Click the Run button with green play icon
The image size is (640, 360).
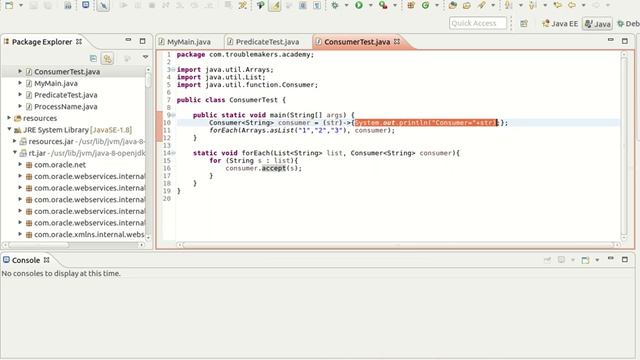pos(359,5)
